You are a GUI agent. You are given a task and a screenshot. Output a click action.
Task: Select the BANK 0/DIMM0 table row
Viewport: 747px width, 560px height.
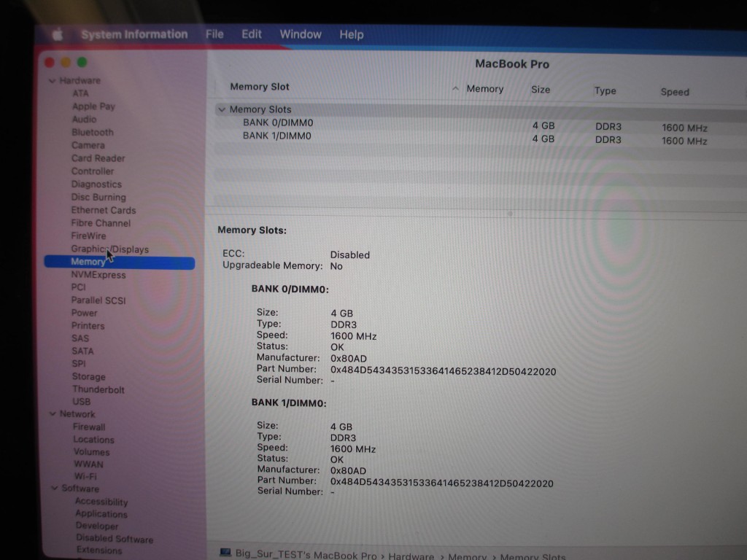point(480,125)
